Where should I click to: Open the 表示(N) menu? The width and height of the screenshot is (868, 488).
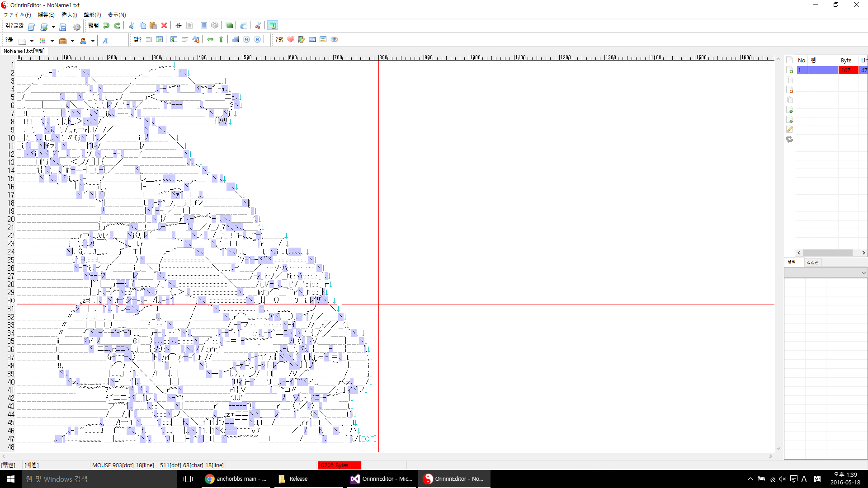click(116, 15)
